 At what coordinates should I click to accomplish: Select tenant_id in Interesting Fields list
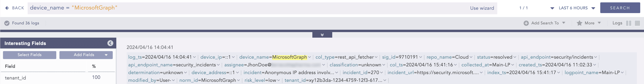[16, 78]
